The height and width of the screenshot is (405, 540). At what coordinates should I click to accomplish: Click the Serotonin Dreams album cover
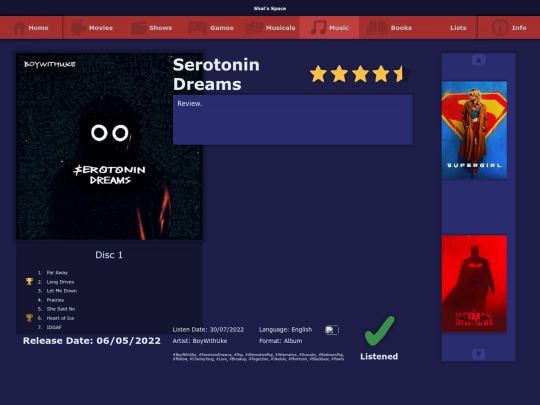(109, 146)
